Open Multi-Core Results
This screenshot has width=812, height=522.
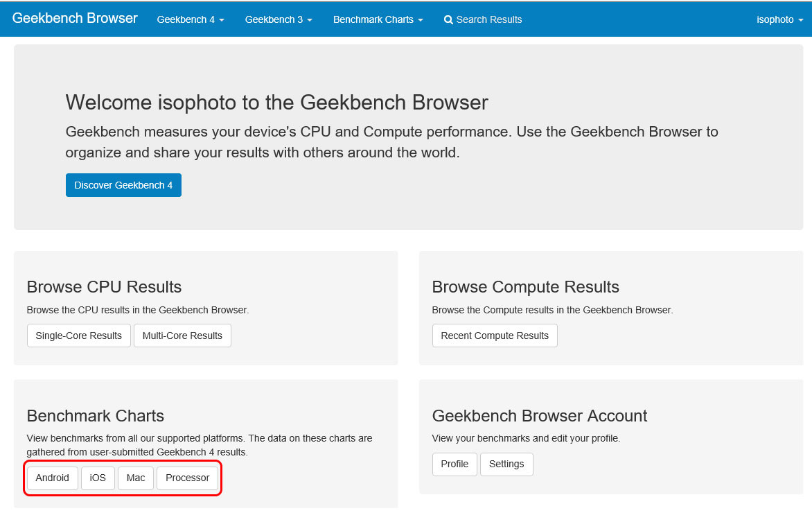182,336
